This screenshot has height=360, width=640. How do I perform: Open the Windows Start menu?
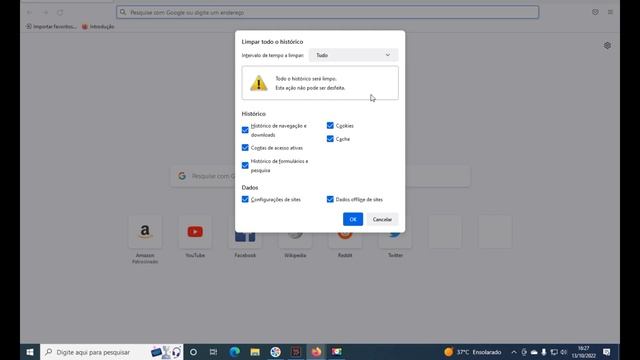click(30, 352)
